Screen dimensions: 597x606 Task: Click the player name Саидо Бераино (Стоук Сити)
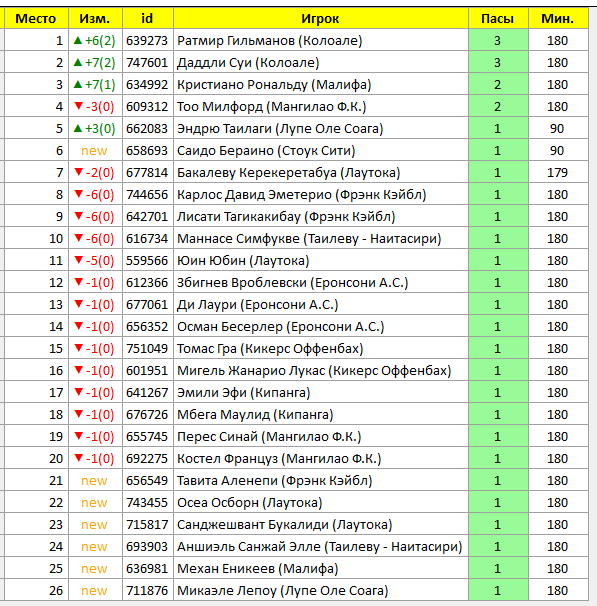pos(266,151)
